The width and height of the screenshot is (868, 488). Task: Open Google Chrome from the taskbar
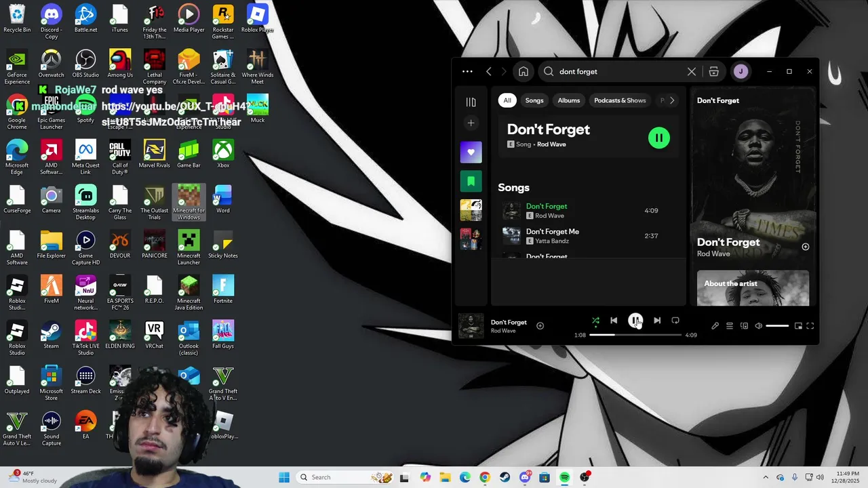tap(484, 477)
